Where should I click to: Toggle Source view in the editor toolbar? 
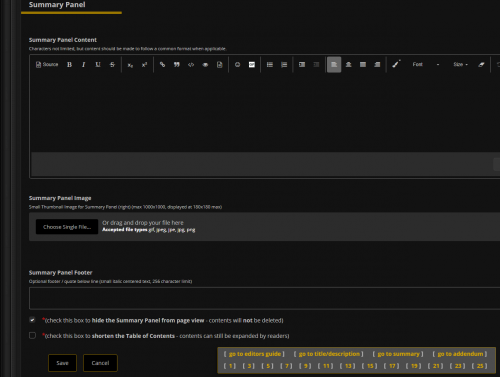coord(47,64)
